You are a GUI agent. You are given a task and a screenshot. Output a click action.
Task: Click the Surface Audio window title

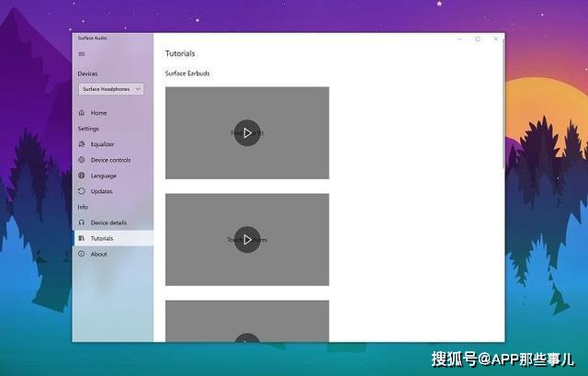click(x=92, y=38)
